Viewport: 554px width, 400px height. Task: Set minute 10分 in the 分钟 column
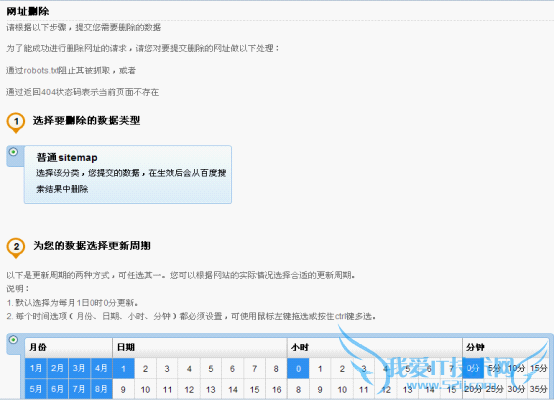pos(517,368)
